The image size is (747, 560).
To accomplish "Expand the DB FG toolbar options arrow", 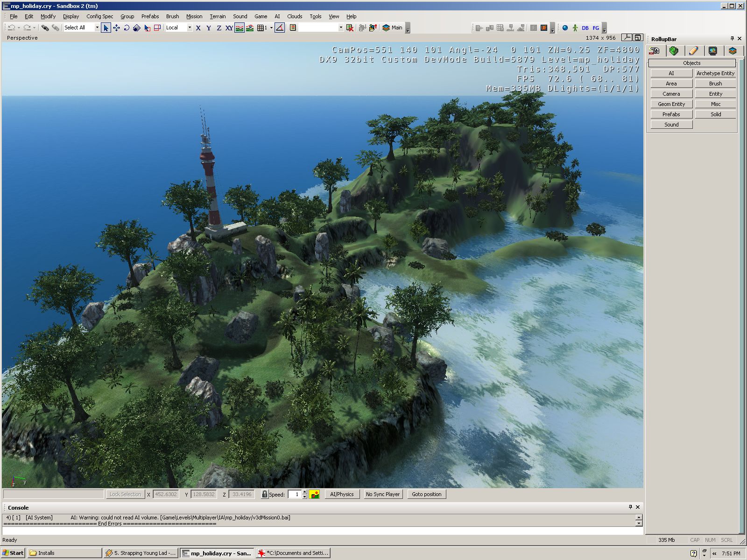I will 604,29.
